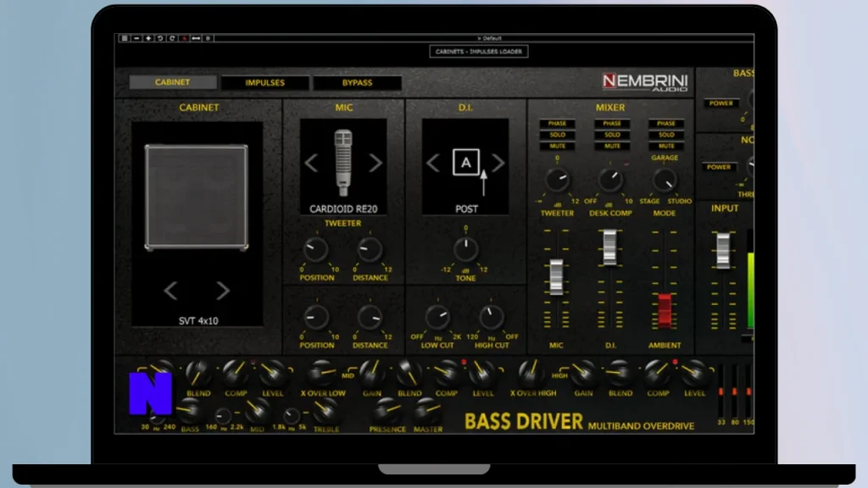Click the X Over Low knob
Viewport: 868px width, 488px height.
pyautogui.click(x=322, y=372)
